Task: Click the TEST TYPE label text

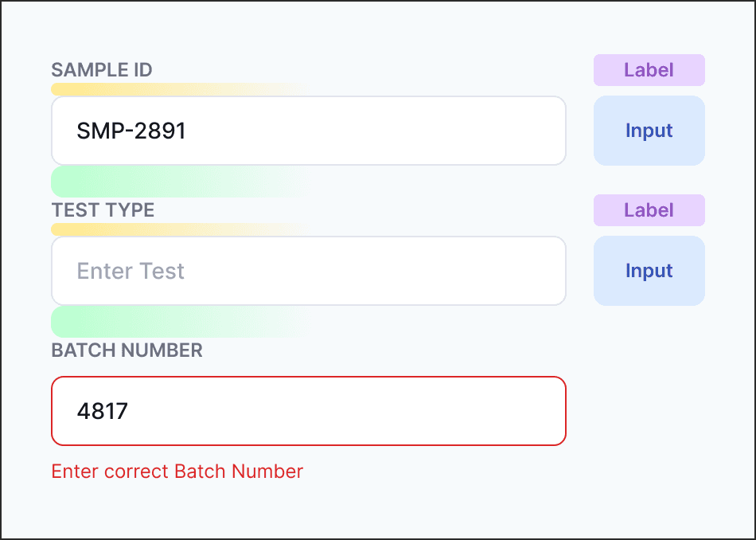Action: pyautogui.click(x=103, y=210)
